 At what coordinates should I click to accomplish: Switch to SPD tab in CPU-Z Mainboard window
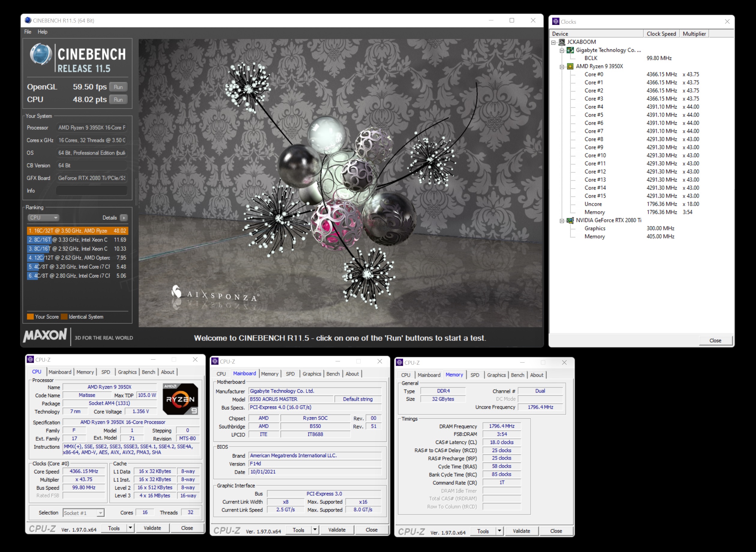290,374
